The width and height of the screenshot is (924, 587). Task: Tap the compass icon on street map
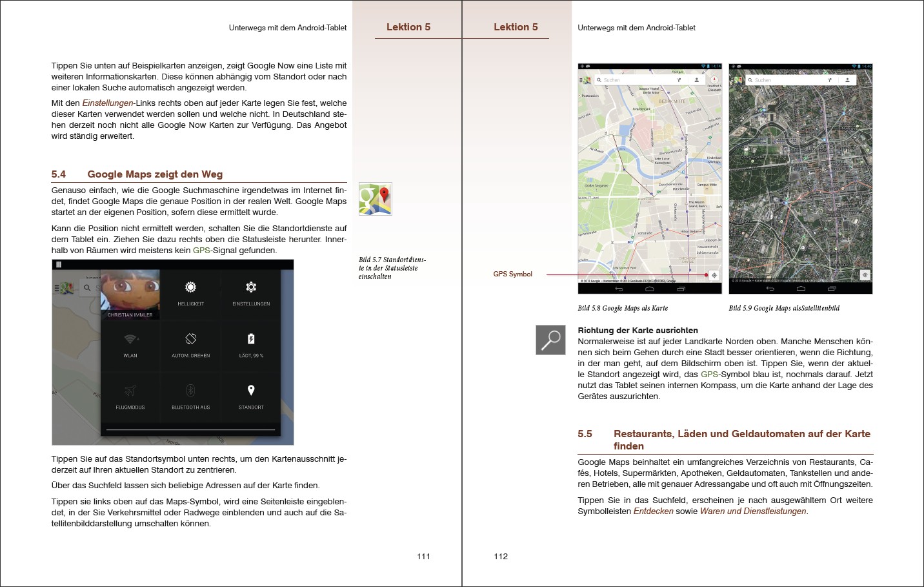click(714, 79)
